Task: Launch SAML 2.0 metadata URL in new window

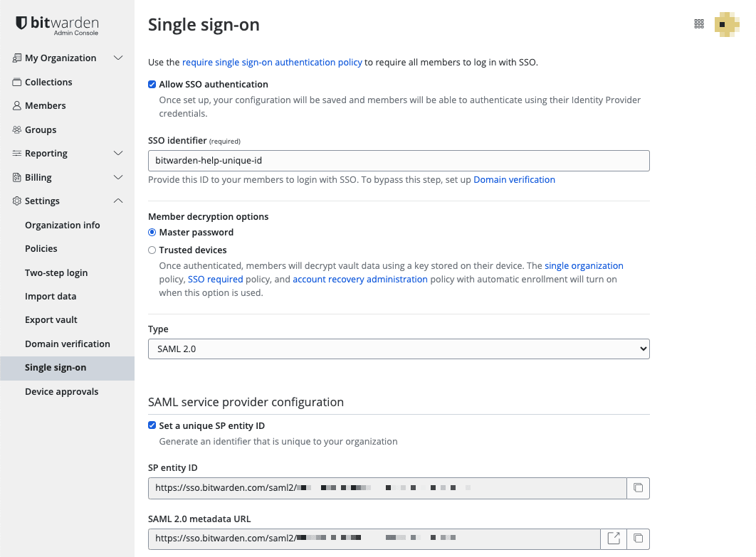Action: [x=614, y=539]
